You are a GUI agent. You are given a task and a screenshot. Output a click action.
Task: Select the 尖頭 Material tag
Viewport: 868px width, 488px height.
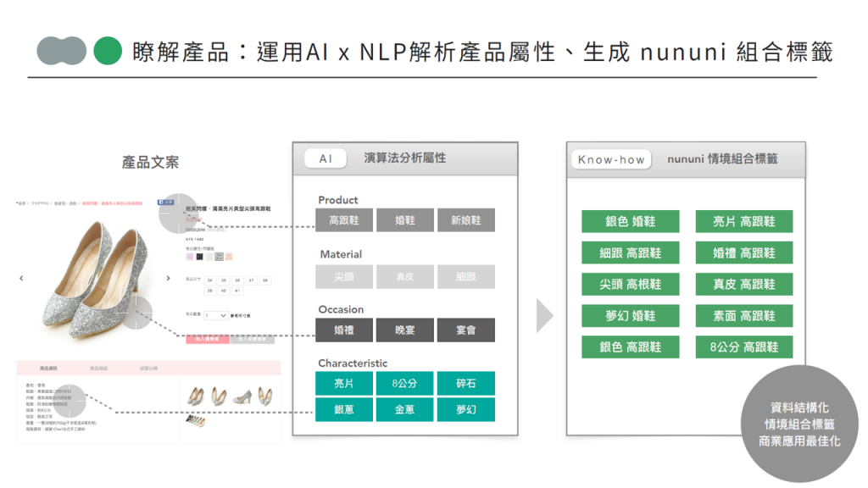click(x=344, y=277)
